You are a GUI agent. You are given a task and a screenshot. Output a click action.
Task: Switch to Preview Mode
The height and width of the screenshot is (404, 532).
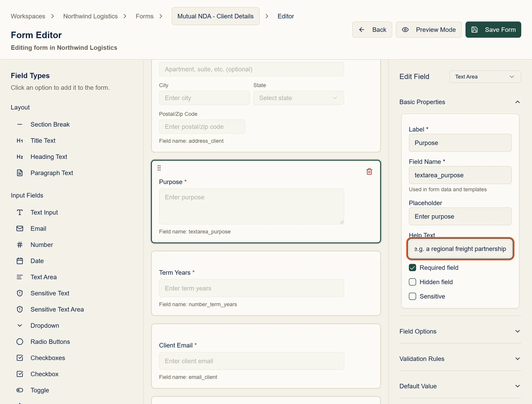pyautogui.click(x=429, y=30)
